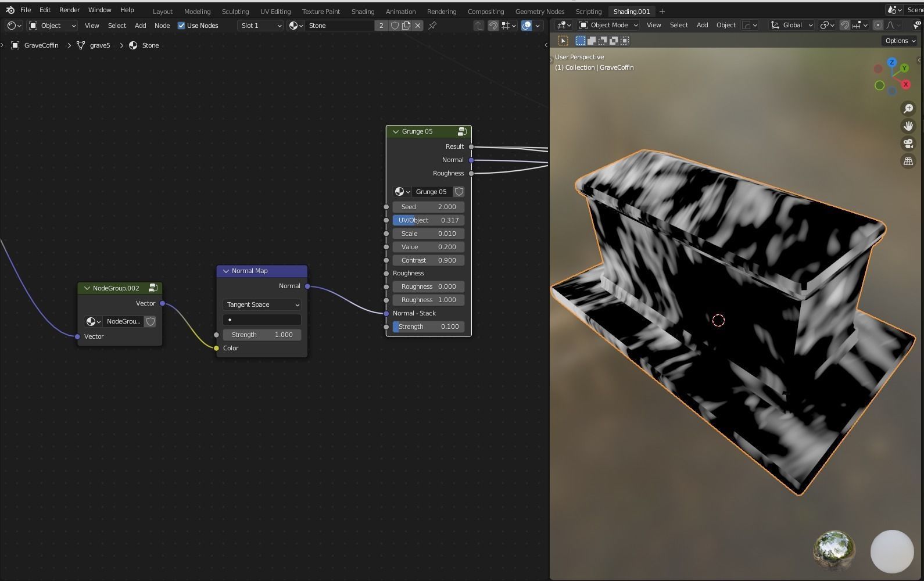Screen dimensions: 924x581
Task: Go to parent node tree arrow icon
Action: coord(479,26)
